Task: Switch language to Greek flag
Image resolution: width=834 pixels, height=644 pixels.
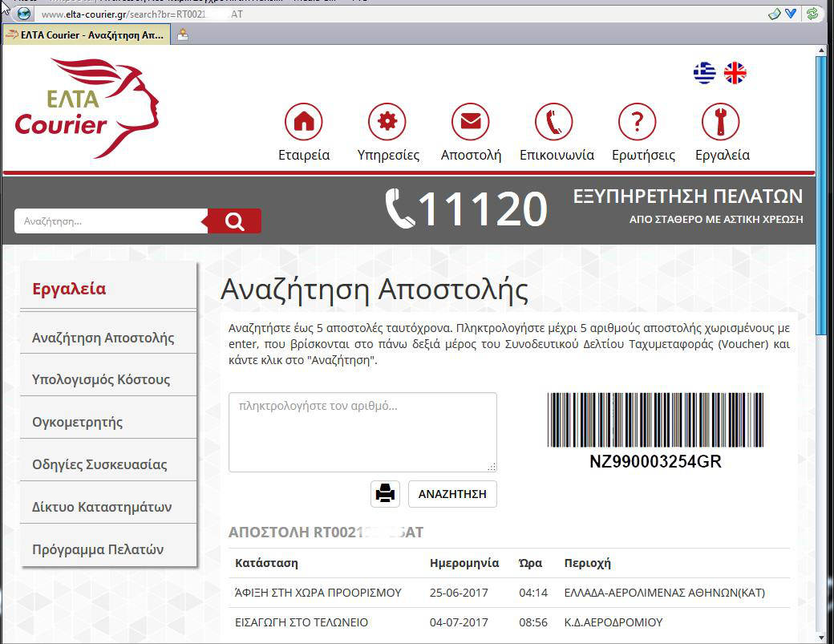Action: coord(705,73)
